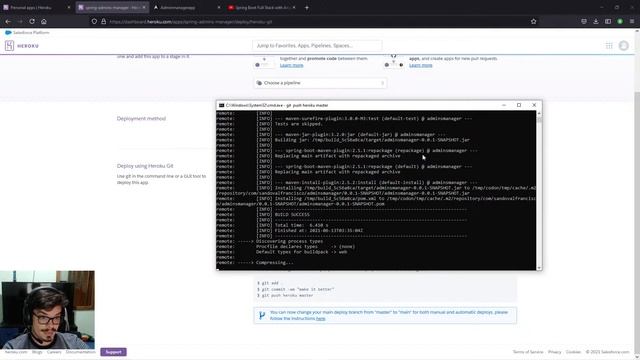Click the Total time line in terminal

301,225
